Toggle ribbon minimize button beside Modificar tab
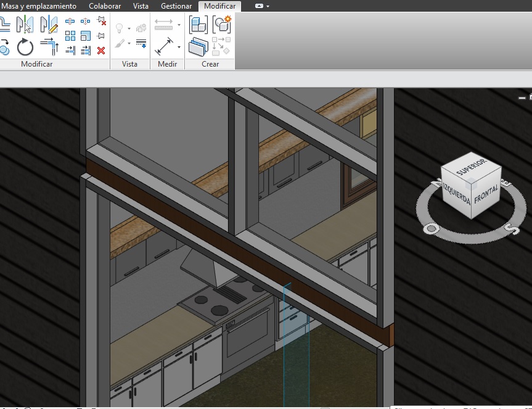Screen dimensions: 532x409 tap(259, 6)
